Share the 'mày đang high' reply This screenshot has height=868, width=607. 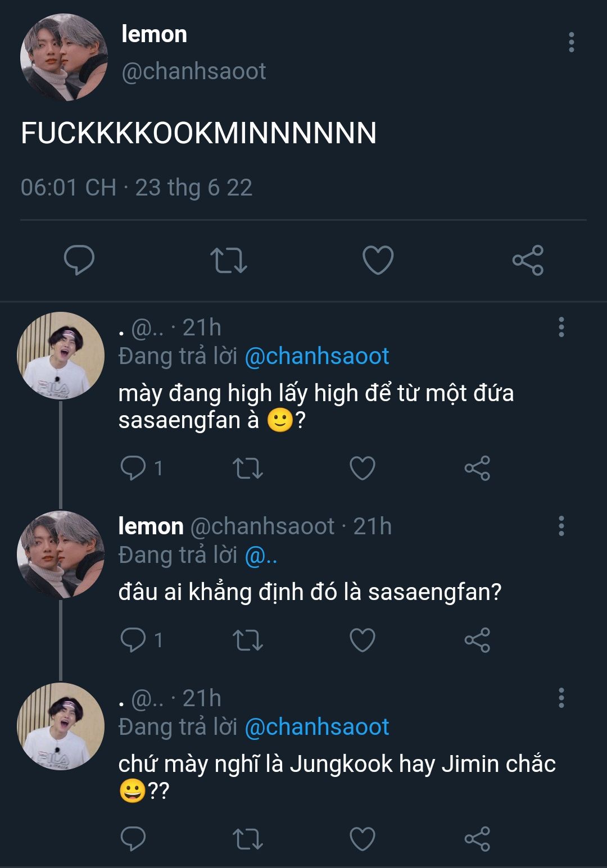coord(477,468)
